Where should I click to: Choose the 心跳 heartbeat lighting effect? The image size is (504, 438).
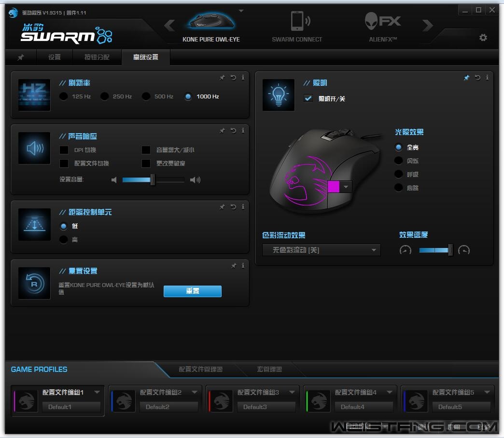(399, 188)
